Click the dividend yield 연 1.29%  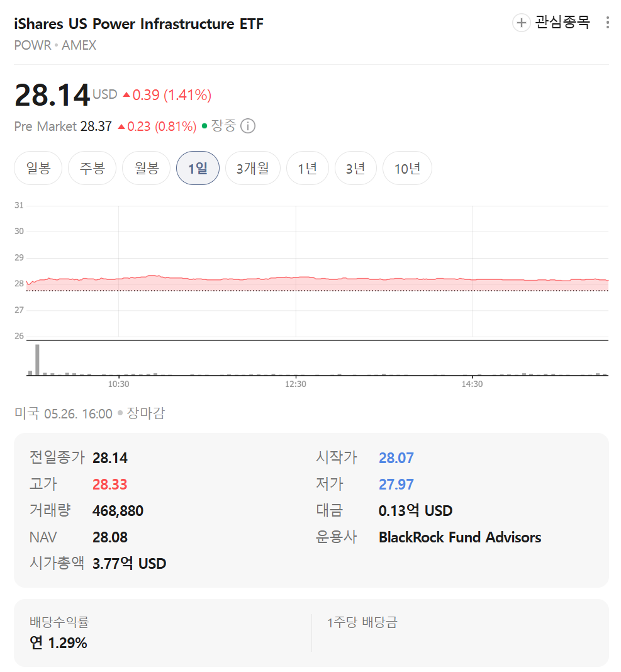59,643
